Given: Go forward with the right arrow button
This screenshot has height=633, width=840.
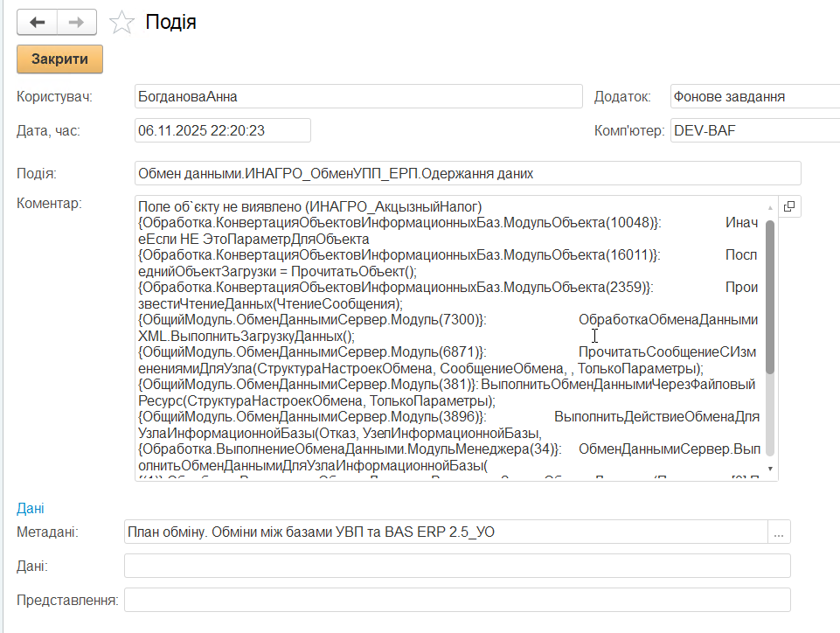Looking at the screenshot, I should (x=77, y=22).
